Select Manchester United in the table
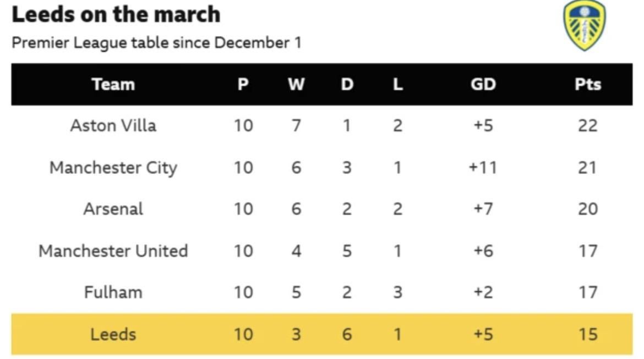This screenshot has width=644, height=359. click(x=113, y=251)
